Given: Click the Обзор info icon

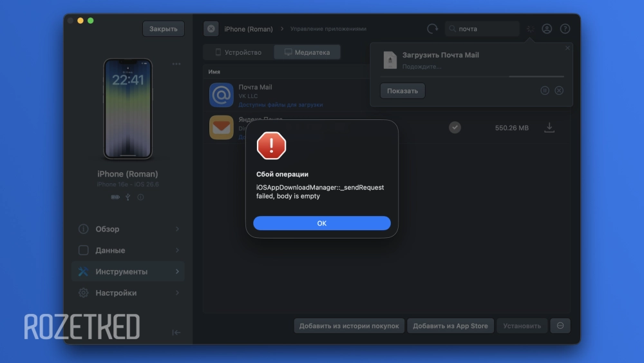Looking at the screenshot, I should (83, 229).
